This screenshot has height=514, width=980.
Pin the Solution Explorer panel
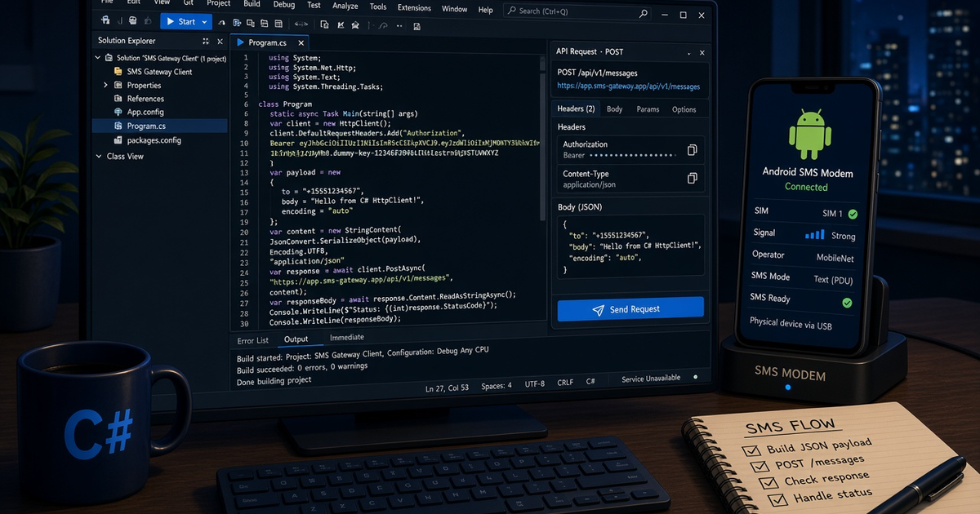pyautogui.click(x=205, y=41)
